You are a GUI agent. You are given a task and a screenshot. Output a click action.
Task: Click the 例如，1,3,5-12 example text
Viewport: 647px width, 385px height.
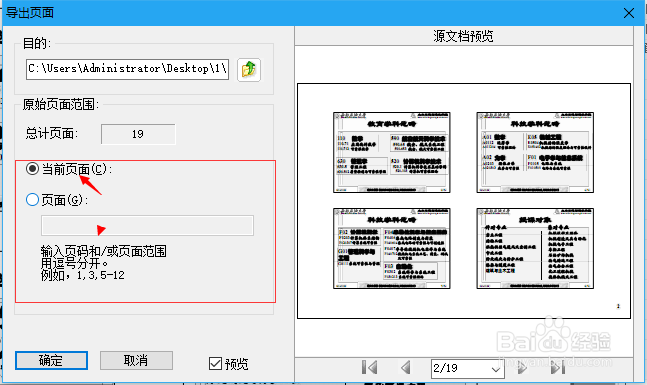(x=83, y=275)
